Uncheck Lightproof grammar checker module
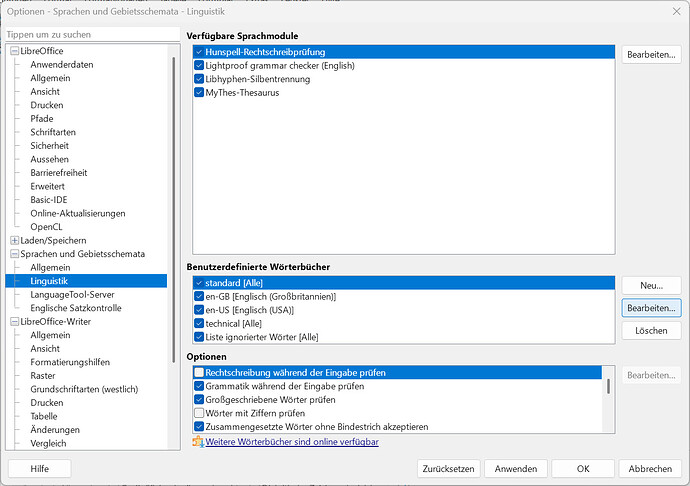Image resolution: width=690 pixels, height=486 pixels. click(199, 65)
